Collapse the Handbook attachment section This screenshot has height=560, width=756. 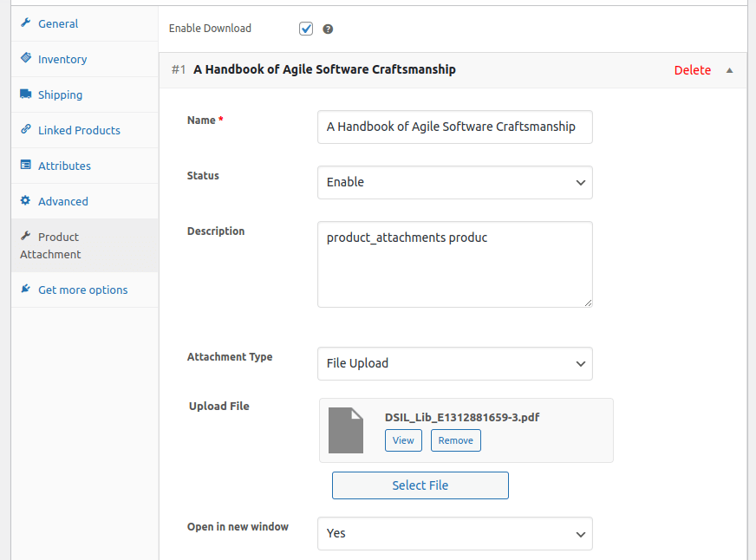[729, 70]
